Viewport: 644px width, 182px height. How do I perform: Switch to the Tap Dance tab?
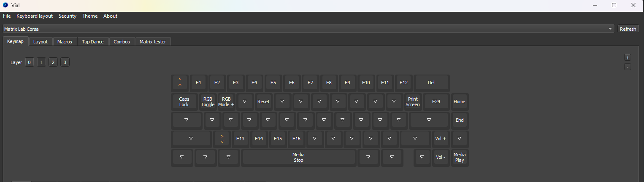pyautogui.click(x=93, y=42)
